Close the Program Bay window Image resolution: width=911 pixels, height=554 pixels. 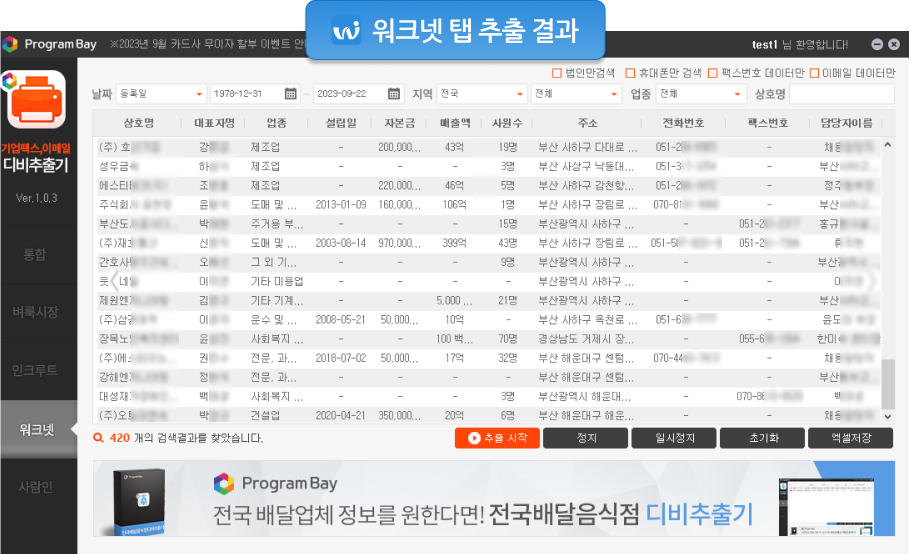click(894, 44)
